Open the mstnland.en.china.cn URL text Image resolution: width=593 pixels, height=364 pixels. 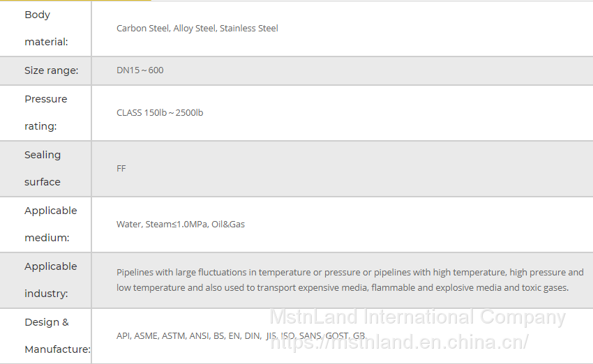pyautogui.click(x=398, y=342)
